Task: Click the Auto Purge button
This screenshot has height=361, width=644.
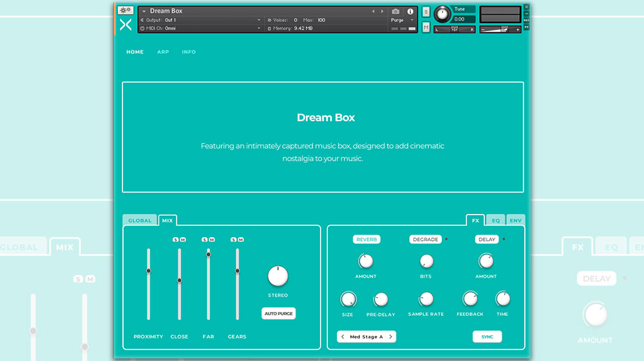Action: coord(278,313)
